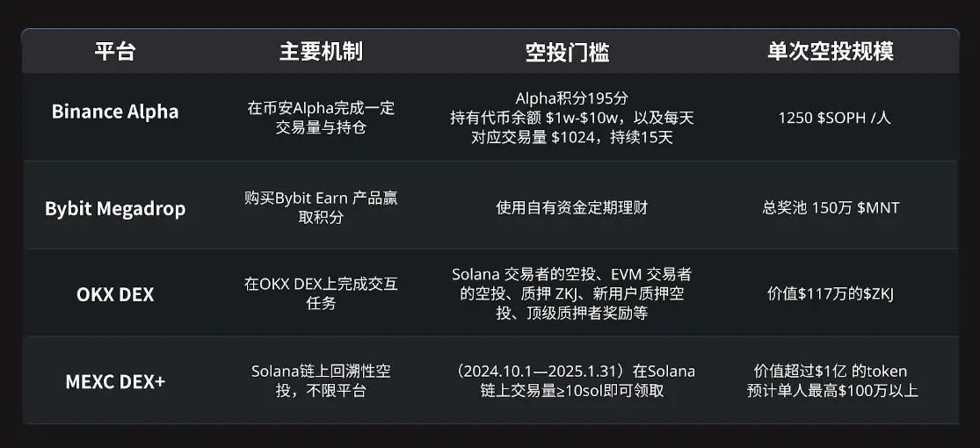The image size is (980, 448).
Task: Click the 1250 $SOPH /人 cell
Action: point(834,118)
